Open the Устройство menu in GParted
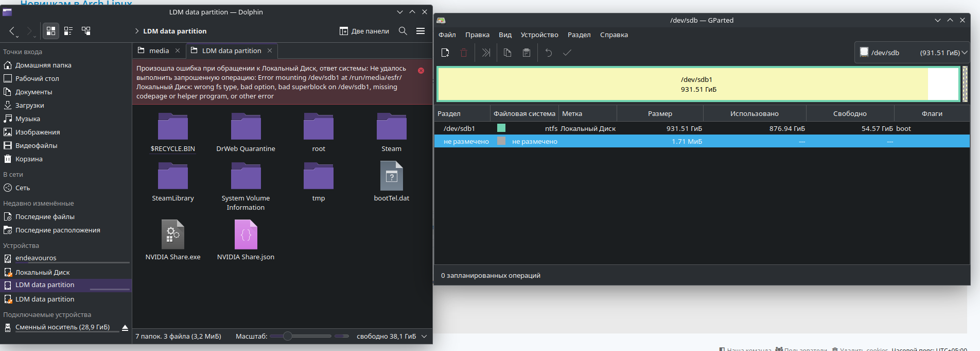 tap(539, 35)
